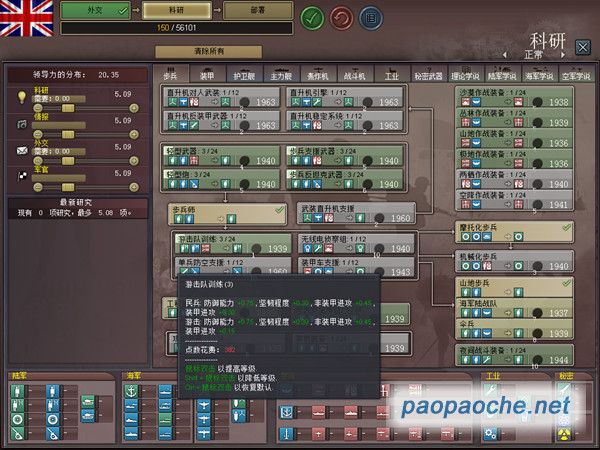Image resolution: width=600 pixels, height=450 pixels.
Task: Decrease 军官 leadership with minus button
Action: tap(38, 187)
